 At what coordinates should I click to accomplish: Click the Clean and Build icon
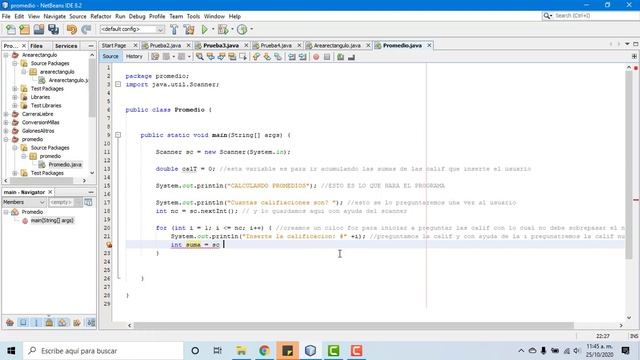(x=189, y=29)
